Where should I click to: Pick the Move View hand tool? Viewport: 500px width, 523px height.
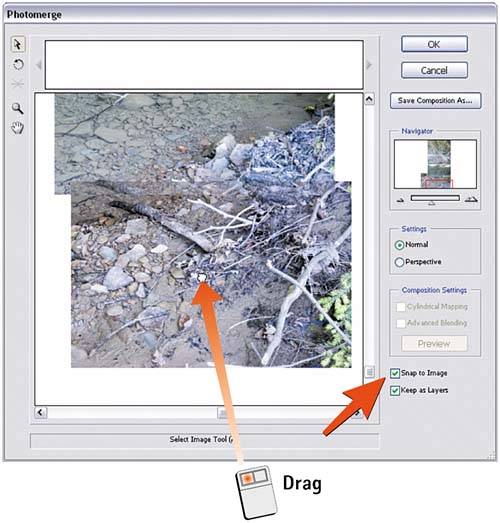18,128
